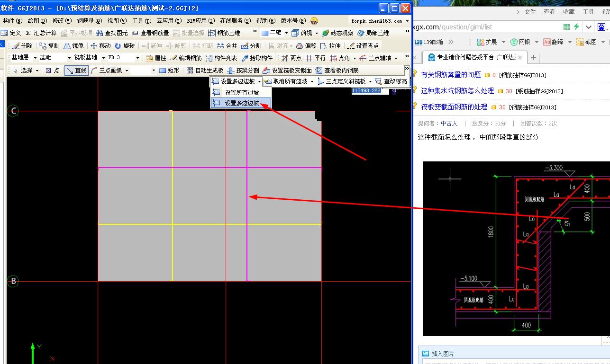This screenshot has height=364, width=610.
Task: Show 钢筋三维 rebar 3D view
Action: pos(224,33)
